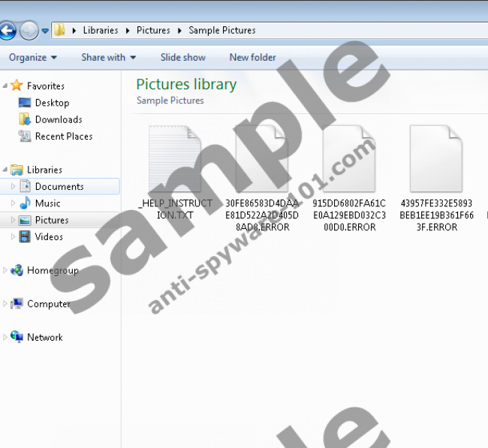Open Desktop in Favorites

[x=51, y=103]
